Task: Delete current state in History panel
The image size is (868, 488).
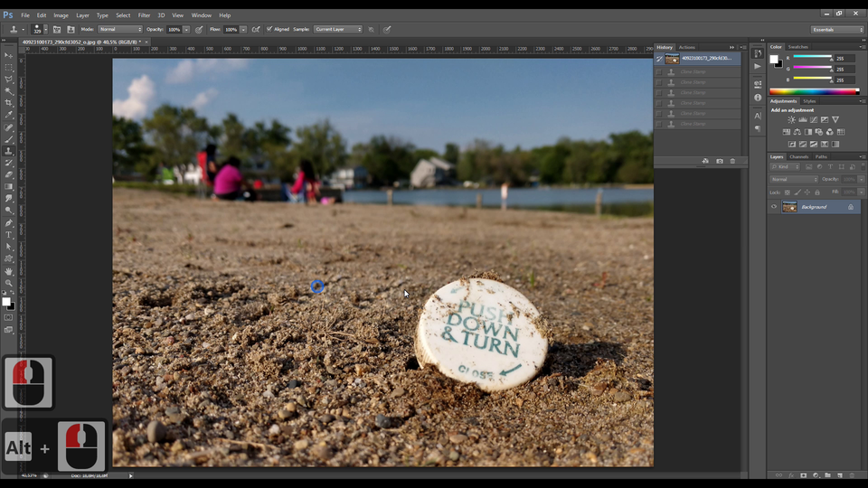Action: [x=732, y=161]
